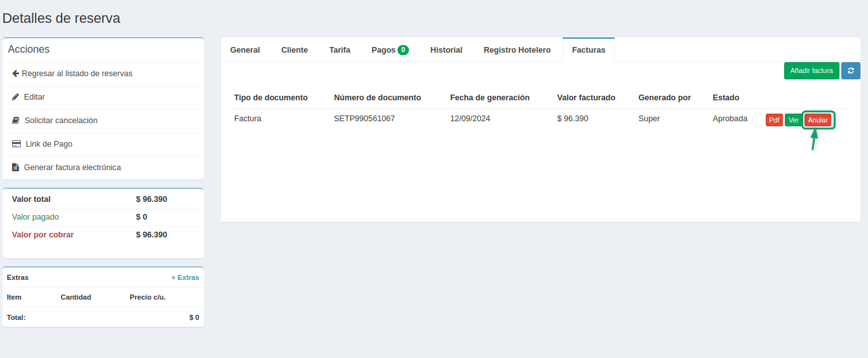Screen dimensions: 868x358
Task: Click the refresh icon button beside Añadir factura
Action: pos(851,70)
